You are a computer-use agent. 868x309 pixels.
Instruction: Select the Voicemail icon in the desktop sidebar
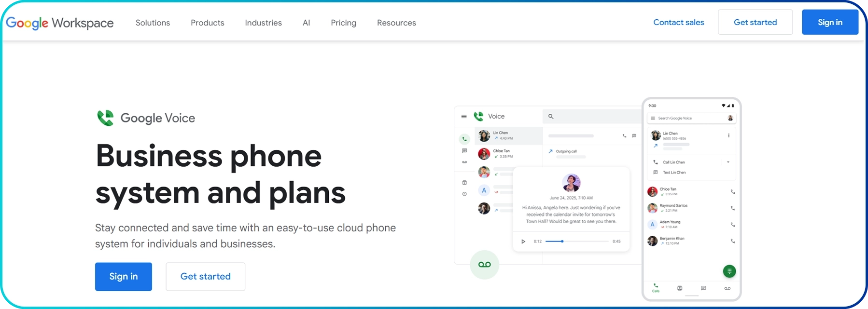pos(464,162)
